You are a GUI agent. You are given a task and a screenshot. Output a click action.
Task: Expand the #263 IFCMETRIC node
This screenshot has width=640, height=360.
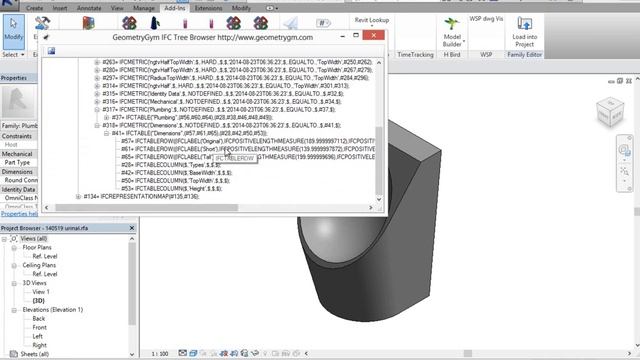[97, 62]
